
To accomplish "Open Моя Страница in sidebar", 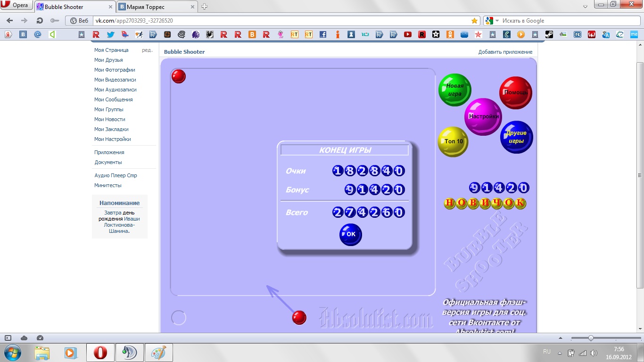I will coord(111,50).
